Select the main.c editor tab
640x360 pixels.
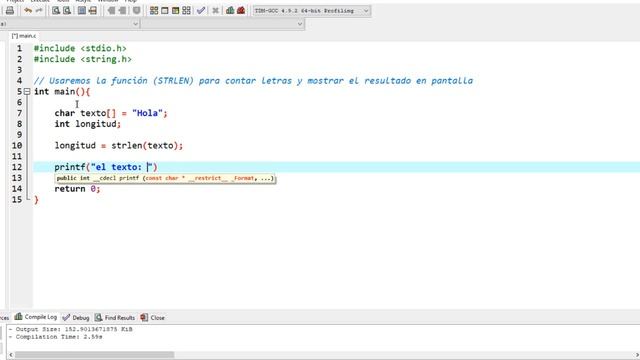pos(24,36)
